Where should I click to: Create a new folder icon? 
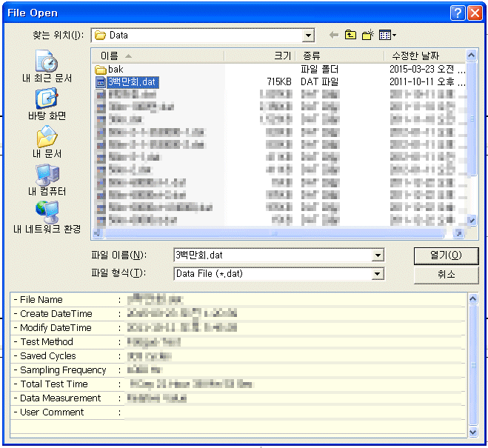pos(367,35)
